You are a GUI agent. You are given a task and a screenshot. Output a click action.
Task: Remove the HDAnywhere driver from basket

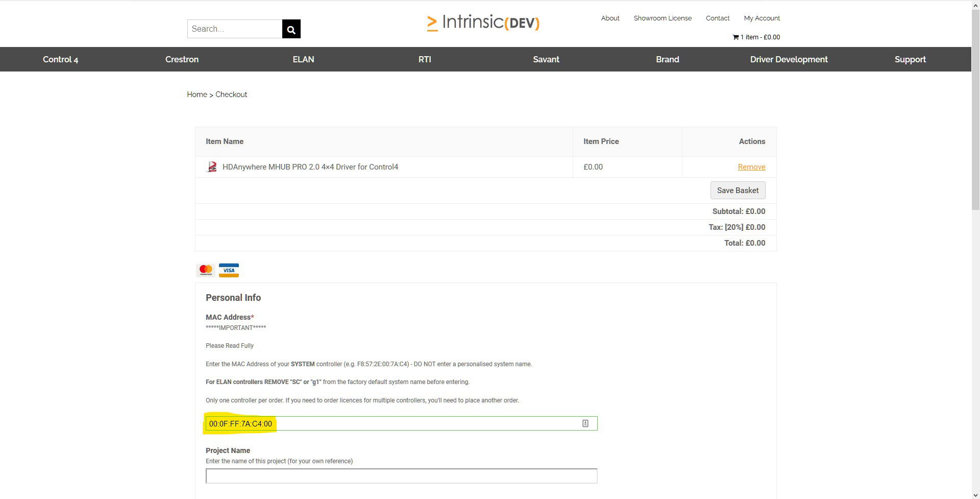click(751, 167)
